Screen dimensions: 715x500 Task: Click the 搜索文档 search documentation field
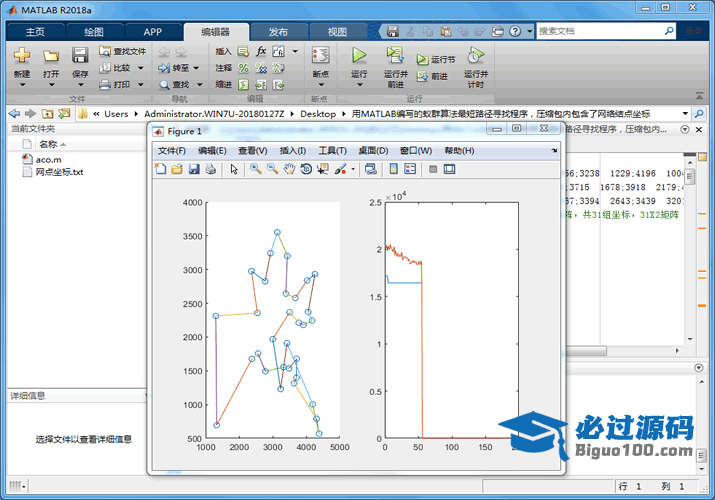pyautogui.click(x=600, y=31)
